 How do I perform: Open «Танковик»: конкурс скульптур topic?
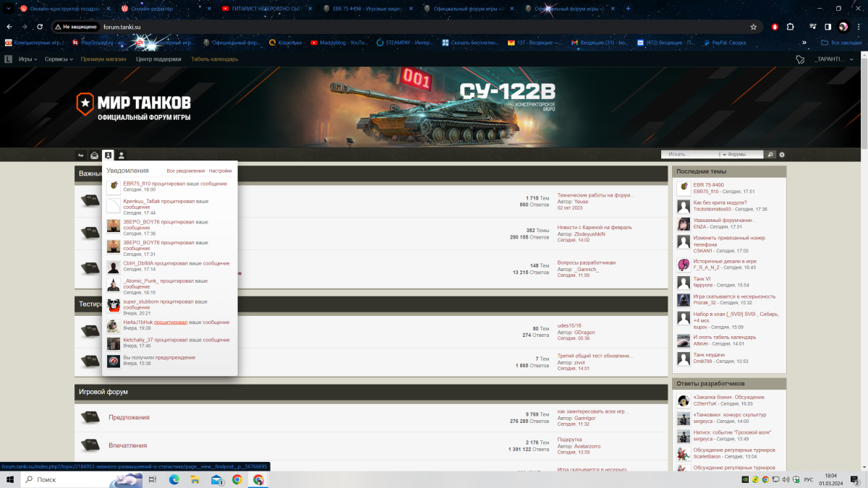(729, 415)
